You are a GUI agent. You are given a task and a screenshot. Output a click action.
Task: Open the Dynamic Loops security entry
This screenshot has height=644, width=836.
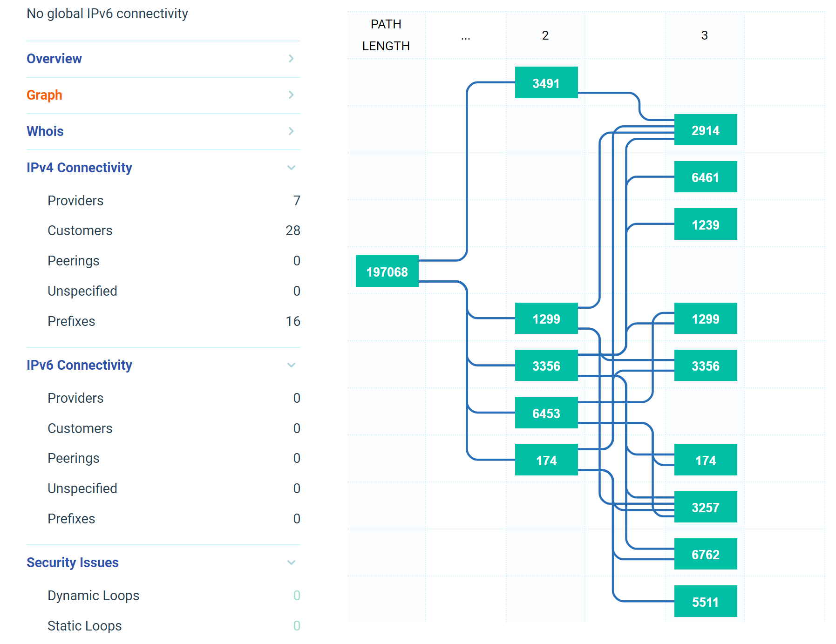[x=93, y=596]
